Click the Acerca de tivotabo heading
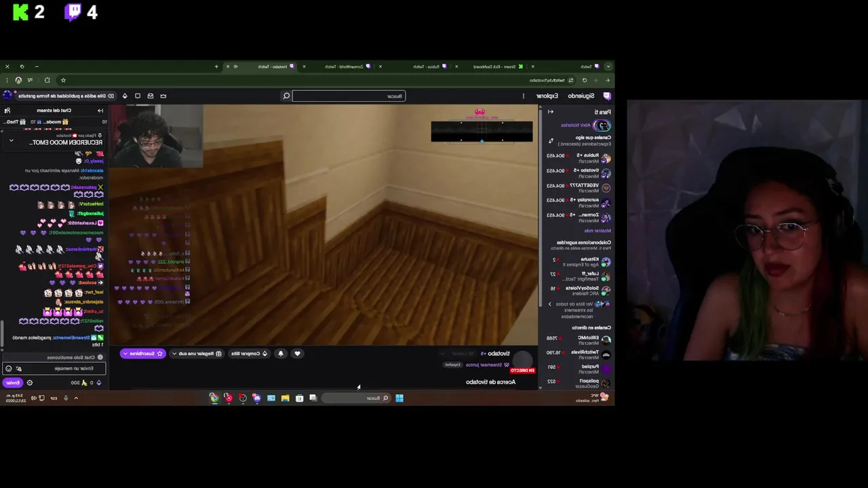The height and width of the screenshot is (488, 868). click(490, 382)
